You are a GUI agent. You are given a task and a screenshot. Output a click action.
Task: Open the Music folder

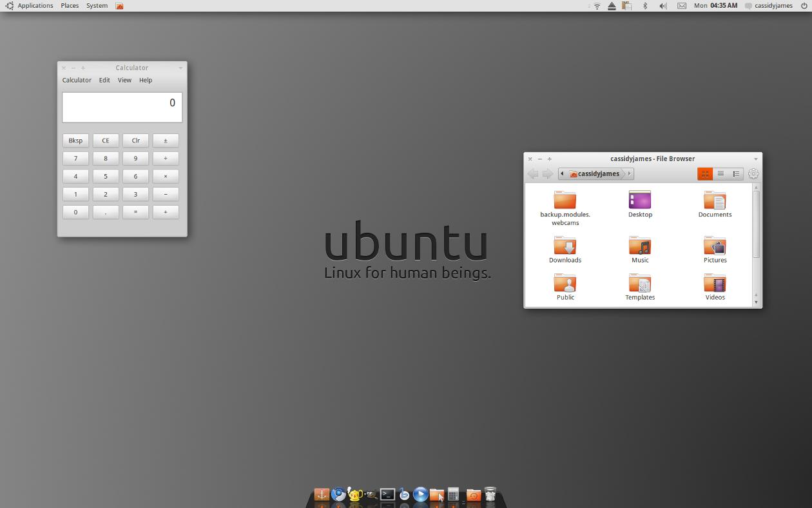click(640, 249)
